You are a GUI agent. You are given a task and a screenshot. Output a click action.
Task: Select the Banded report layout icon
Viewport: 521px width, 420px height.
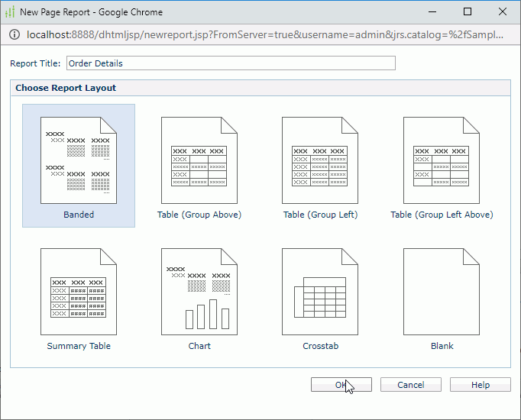(79, 160)
